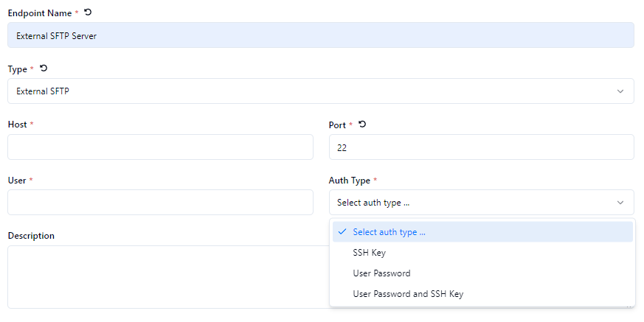Click the reset icon next to Port
The image size is (644, 322).
click(362, 125)
